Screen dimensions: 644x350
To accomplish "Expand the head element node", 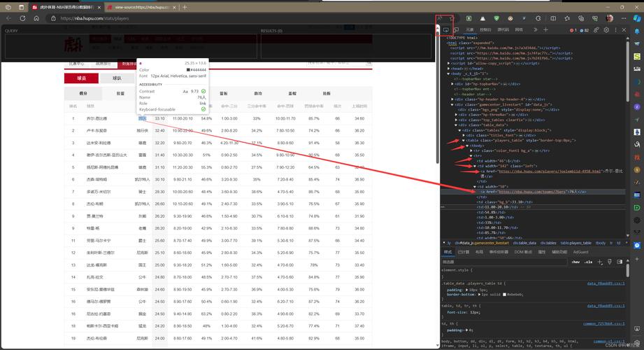I will (448, 69).
